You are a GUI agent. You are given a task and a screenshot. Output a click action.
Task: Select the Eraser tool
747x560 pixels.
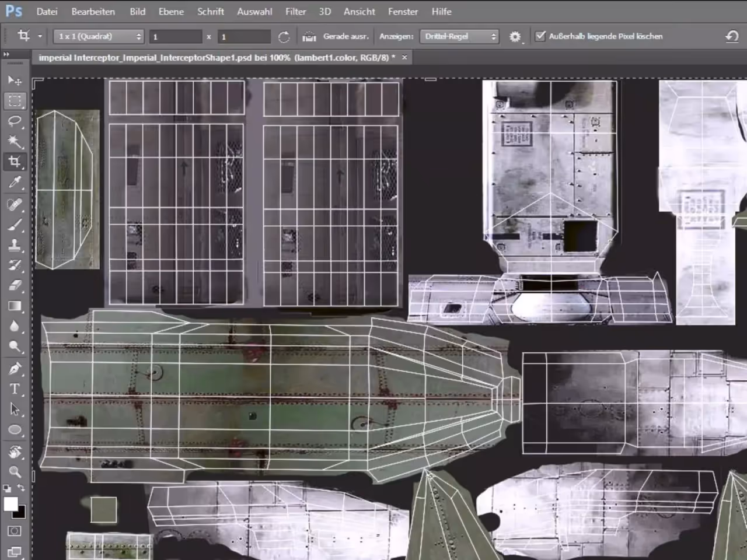click(15, 286)
